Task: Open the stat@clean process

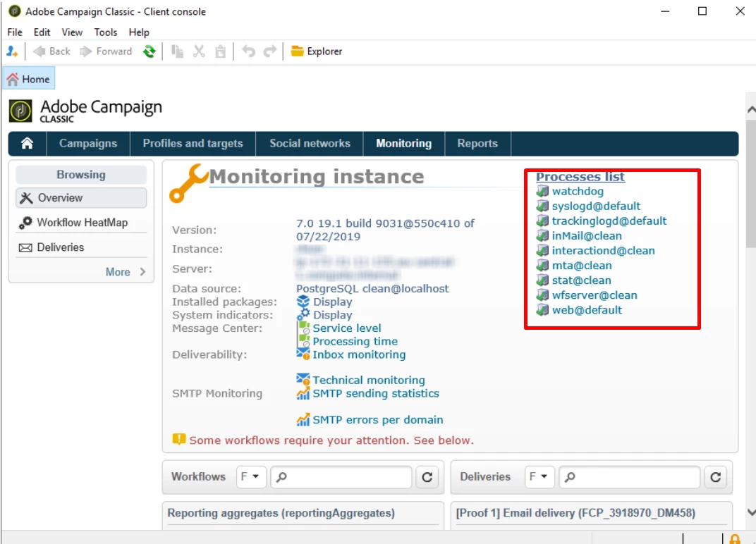Action: (x=582, y=280)
